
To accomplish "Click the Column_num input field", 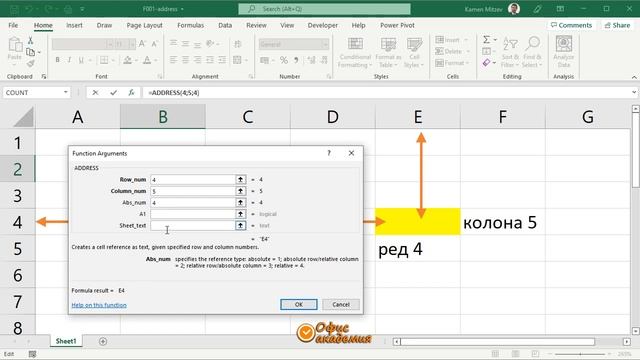I will click(x=193, y=191).
